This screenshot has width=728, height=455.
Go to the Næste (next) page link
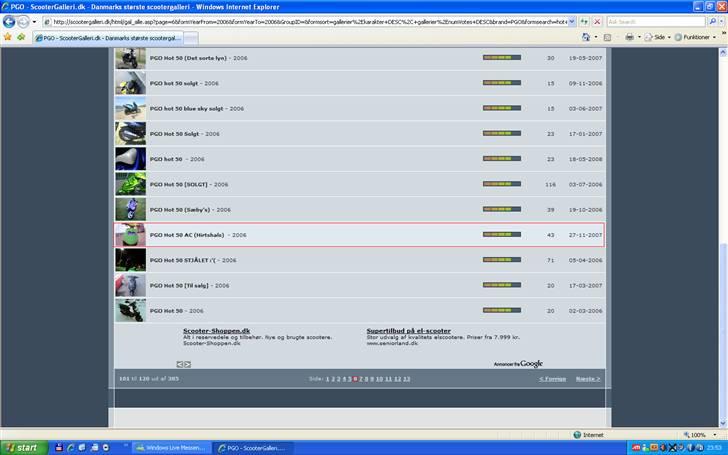(587, 379)
